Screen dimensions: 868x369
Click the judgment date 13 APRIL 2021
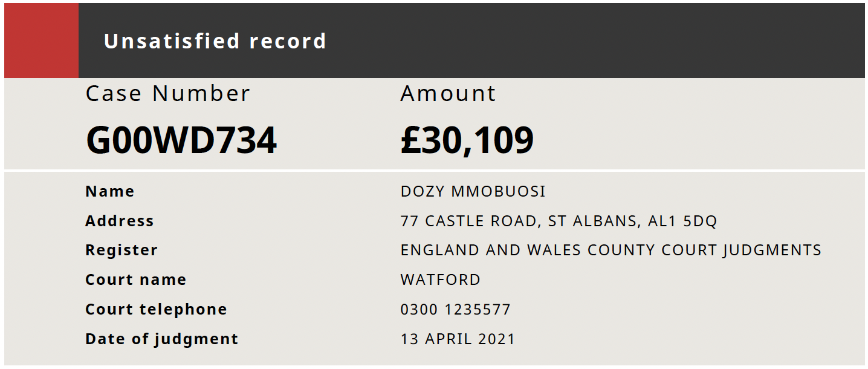(x=458, y=339)
